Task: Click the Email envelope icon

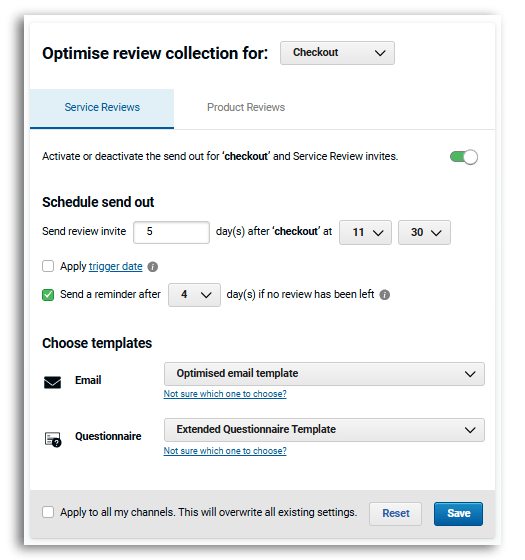Action: coord(52,382)
